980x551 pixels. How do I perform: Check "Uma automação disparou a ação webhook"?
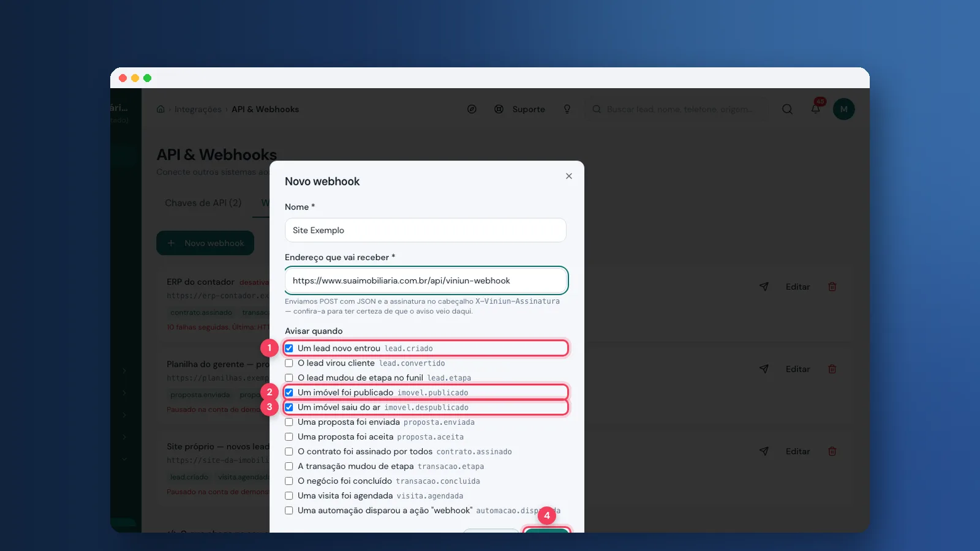click(289, 511)
